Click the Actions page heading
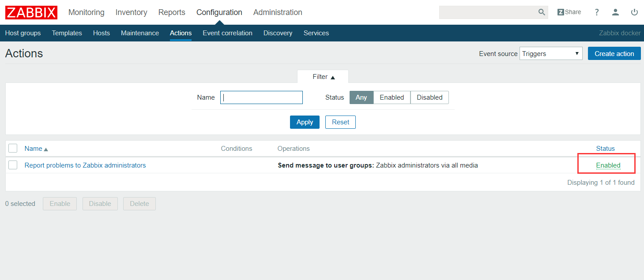Image resolution: width=644 pixels, height=280 pixels. click(x=24, y=53)
